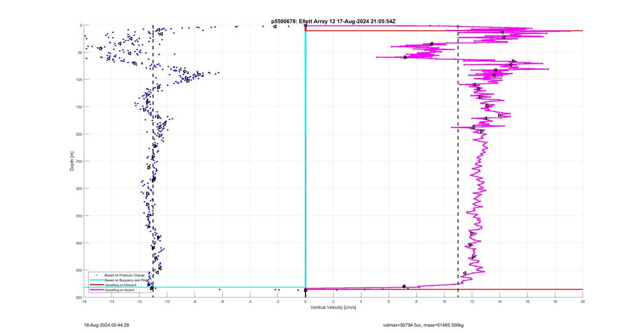
Task: Click the depth axis tick label "500"
Action: coord(78,297)
